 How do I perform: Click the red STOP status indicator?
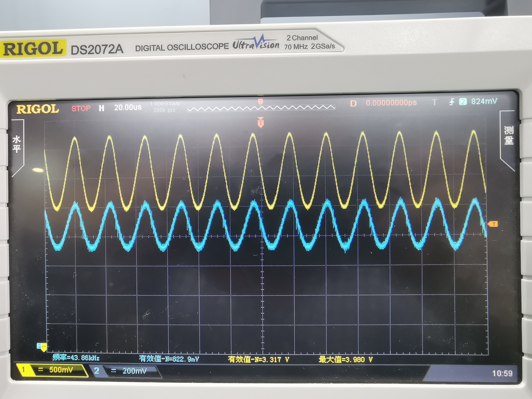click(81, 109)
